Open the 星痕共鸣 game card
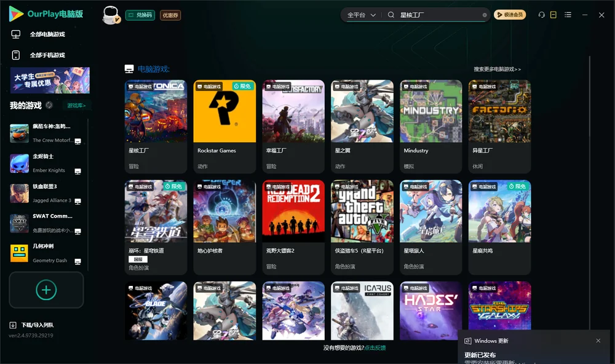615x364 pixels. click(499, 227)
